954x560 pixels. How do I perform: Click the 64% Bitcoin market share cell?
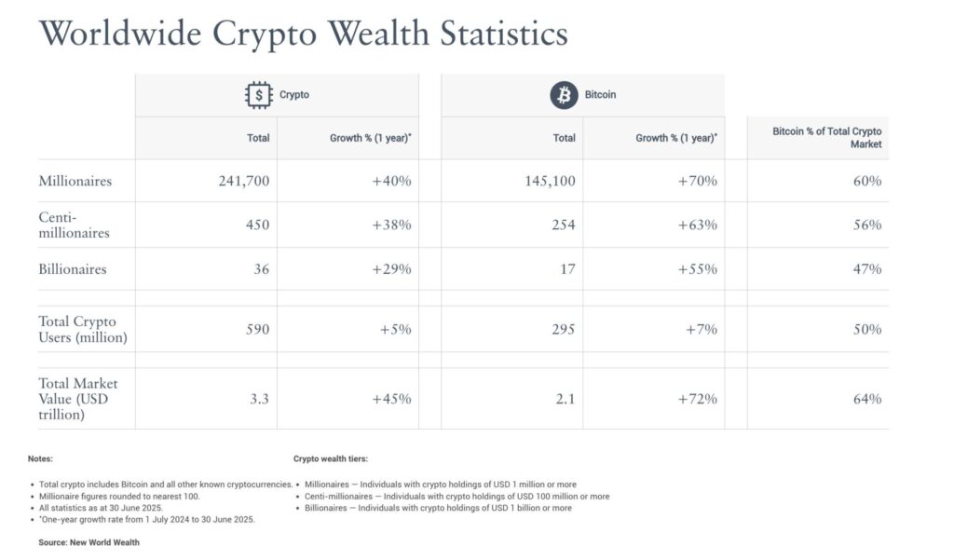click(866, 399)
